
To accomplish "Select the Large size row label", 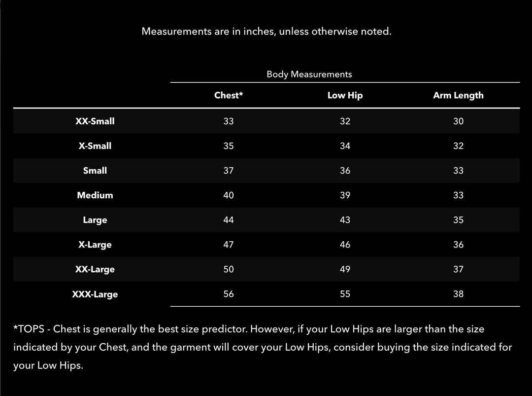I will tap(95, 220).
